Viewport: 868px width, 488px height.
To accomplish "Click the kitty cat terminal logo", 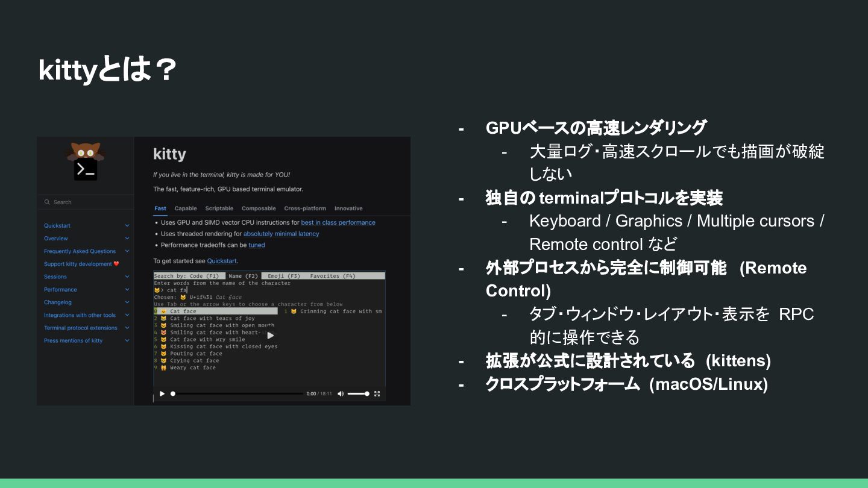I will click(85, 161).
